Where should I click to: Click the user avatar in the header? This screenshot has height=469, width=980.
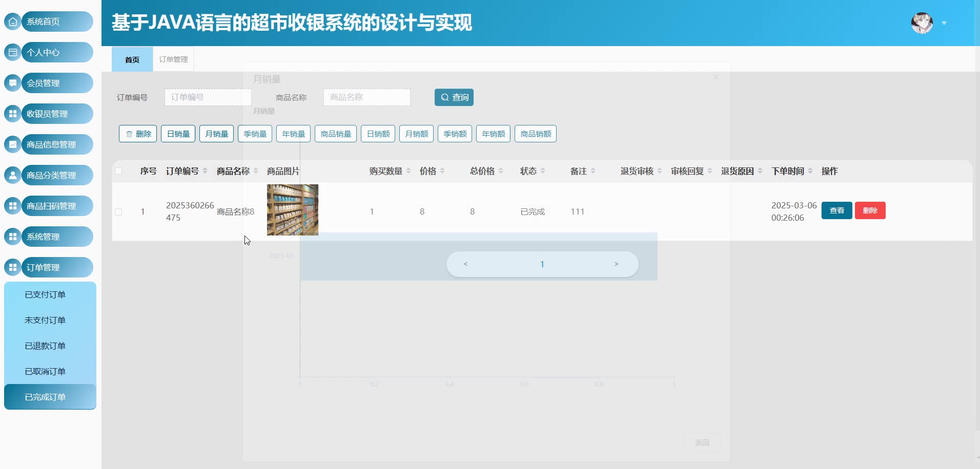pyautogui.click(x=922, y=23)
